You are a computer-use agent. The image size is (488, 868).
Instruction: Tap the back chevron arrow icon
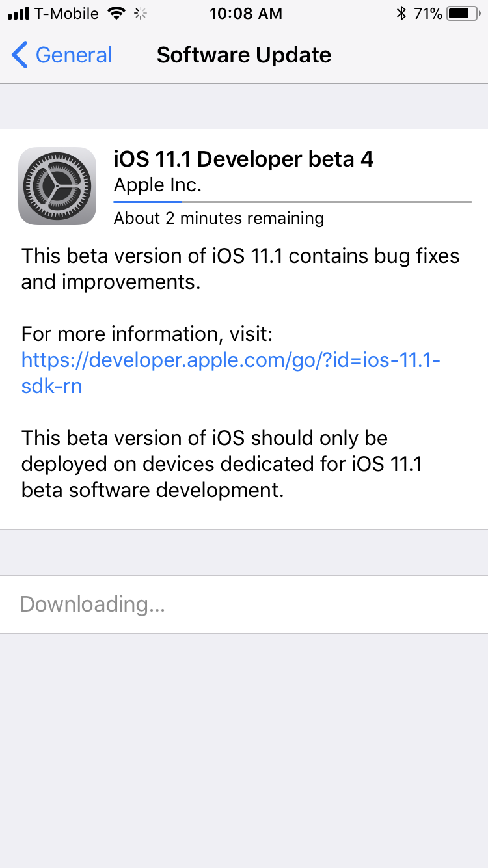(x=20, y=55)
